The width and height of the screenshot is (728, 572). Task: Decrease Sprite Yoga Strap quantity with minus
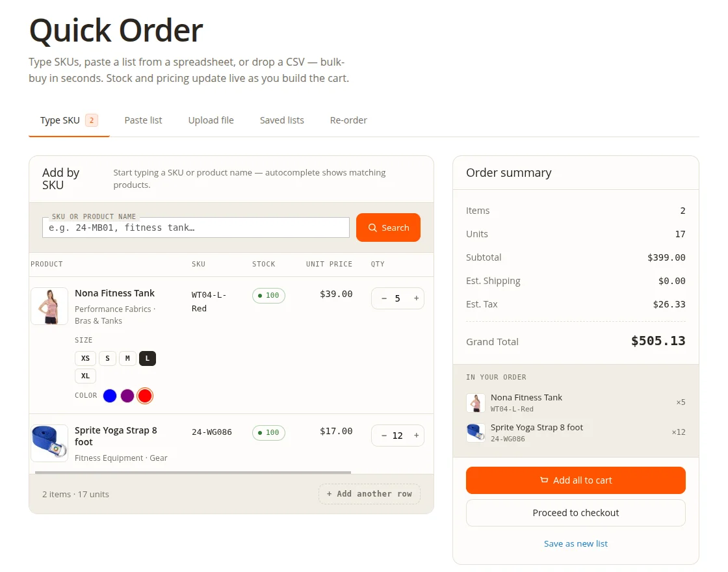coord(383,435)
